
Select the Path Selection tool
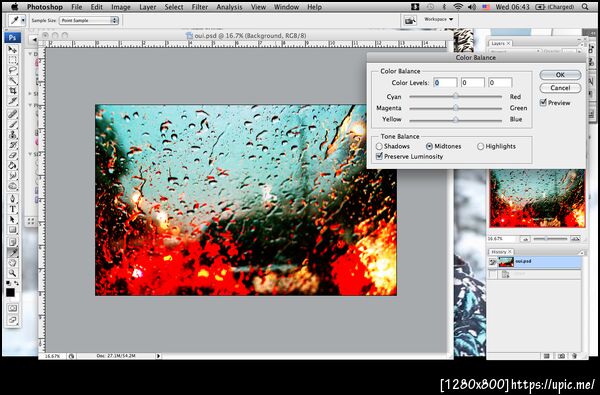[13, 219]
